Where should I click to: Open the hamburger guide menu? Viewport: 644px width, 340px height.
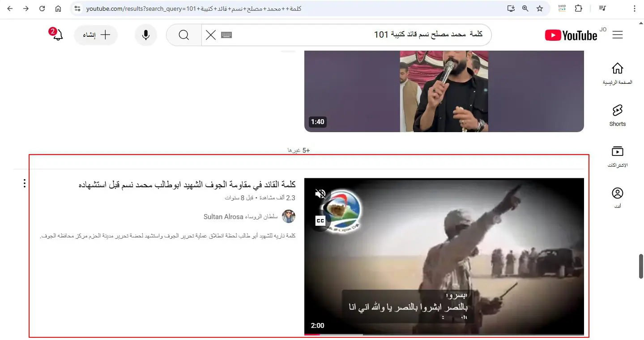point(618,35)
